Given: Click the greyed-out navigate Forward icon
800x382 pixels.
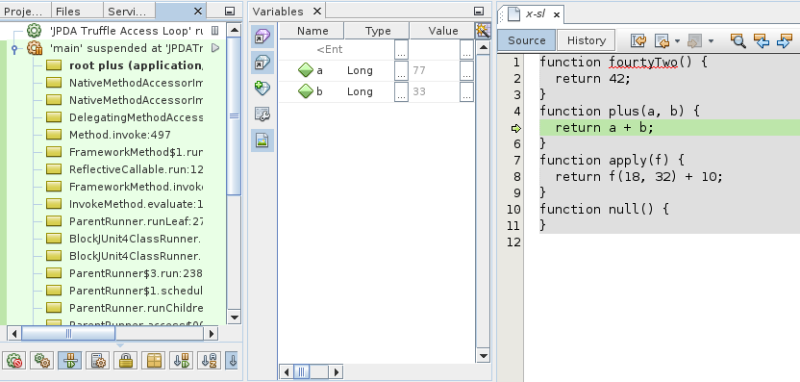Looking at the screenshot, I should click(695, 40).
